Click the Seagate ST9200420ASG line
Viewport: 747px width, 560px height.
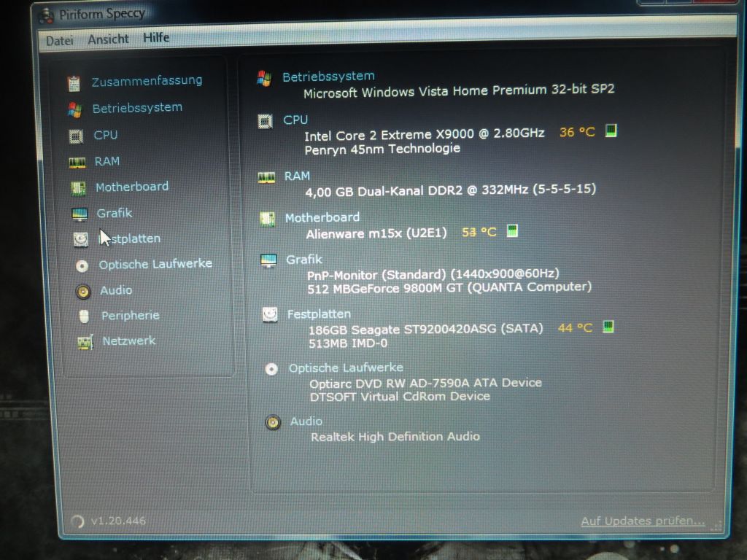[425, 329]
